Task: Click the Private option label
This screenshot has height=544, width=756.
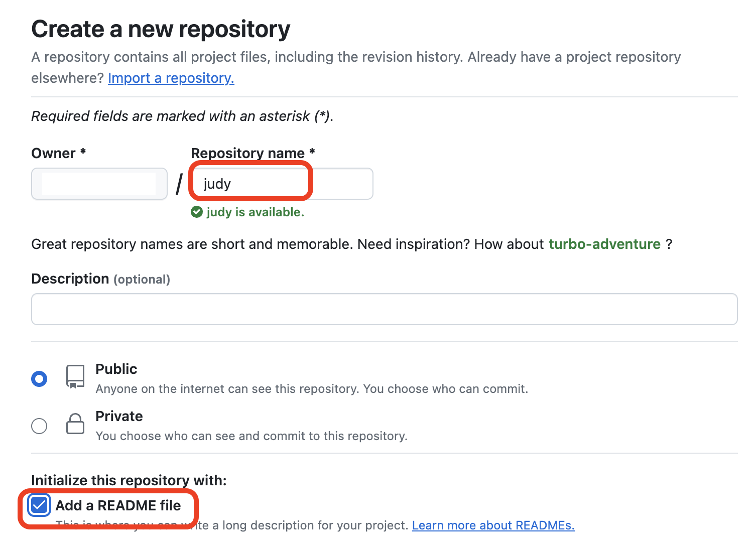Action: coord(119,417)
